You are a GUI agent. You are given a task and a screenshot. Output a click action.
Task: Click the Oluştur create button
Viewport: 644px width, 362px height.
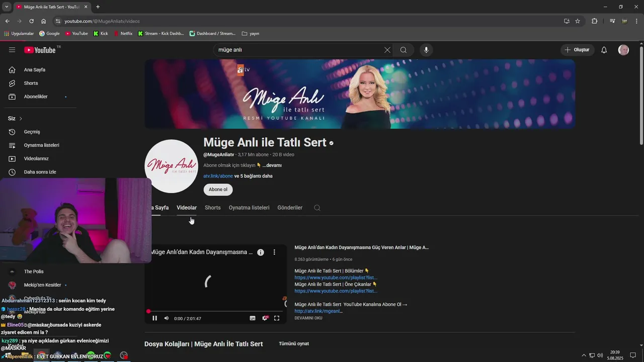[x=577, y=50]
